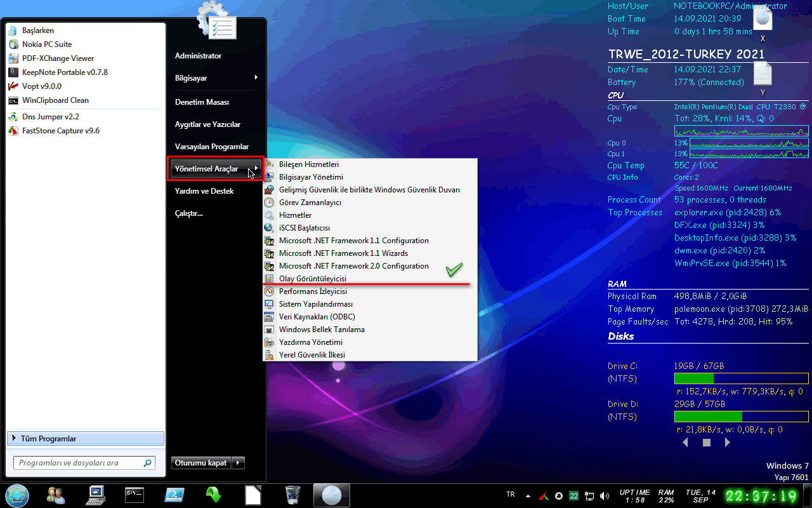
Task: Click the Microsoft .NET Framework 1.1 Configuration icon
Action: coord(269,241)
